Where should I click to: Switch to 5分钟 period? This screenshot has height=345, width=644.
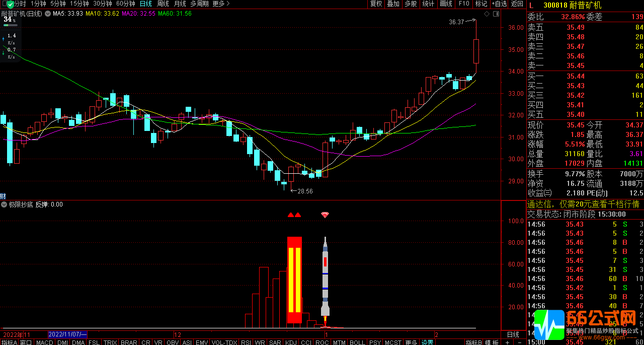coord(58,4)
